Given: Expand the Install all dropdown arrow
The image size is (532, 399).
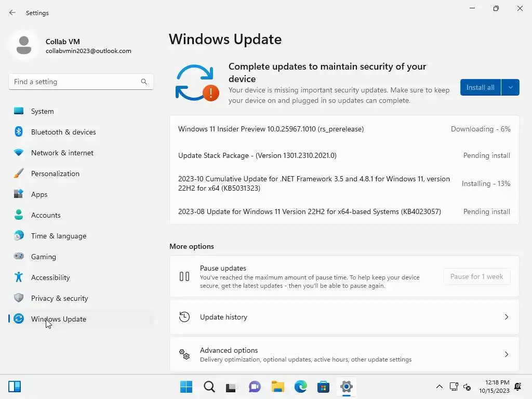Looking at the screenshot, I should 510,87.
